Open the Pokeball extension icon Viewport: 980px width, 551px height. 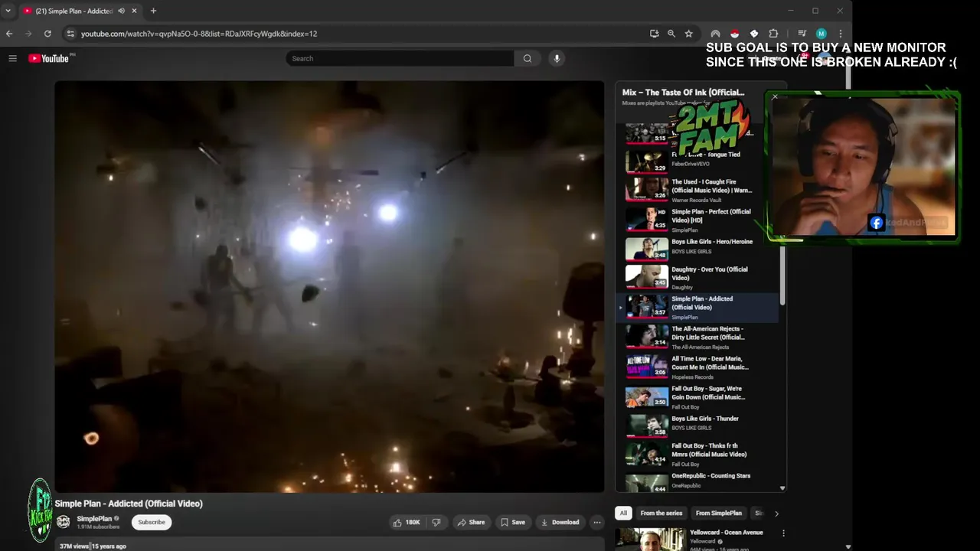pos(734,34)
